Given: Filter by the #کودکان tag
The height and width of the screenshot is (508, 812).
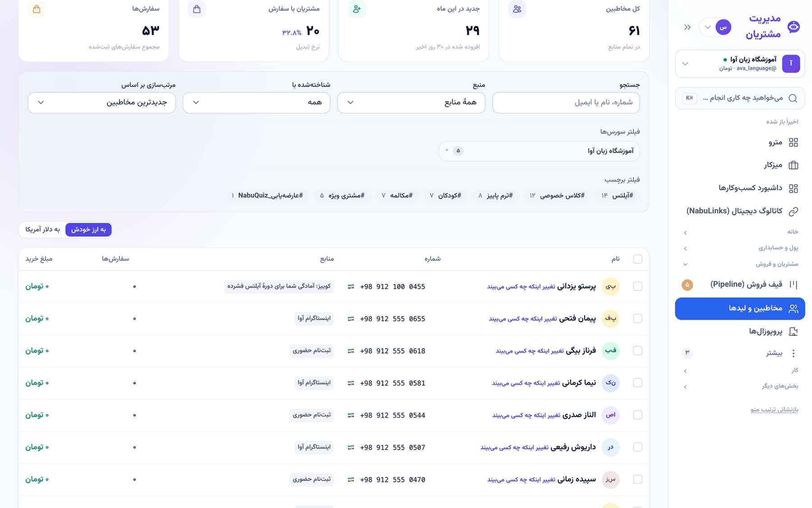Looking at the screenshot, I should coord(445,196).
